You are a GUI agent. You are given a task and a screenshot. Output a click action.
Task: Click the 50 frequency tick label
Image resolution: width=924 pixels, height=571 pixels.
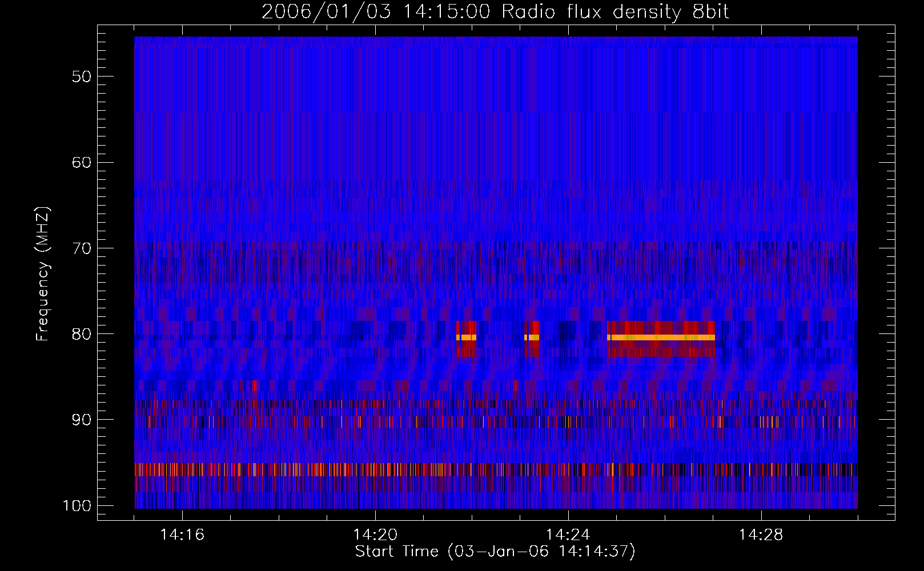(x=81, y=77)
